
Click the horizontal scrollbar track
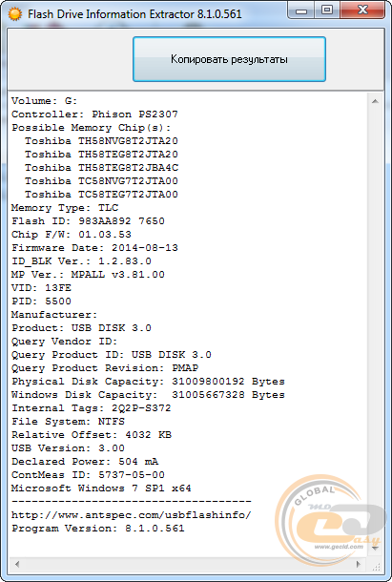pyautogui.click(x=188, y=564)
